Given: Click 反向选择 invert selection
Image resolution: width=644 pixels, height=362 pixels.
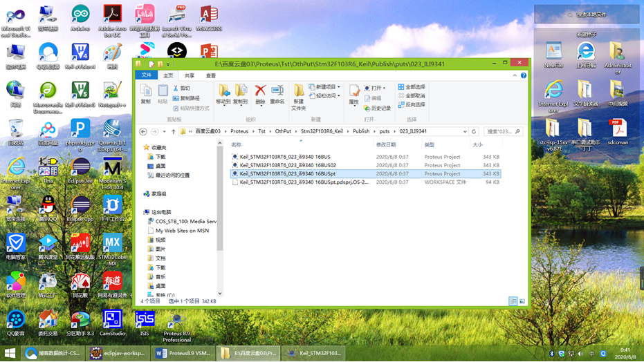Looking at the screenshot, I should [x=412, y=104].
